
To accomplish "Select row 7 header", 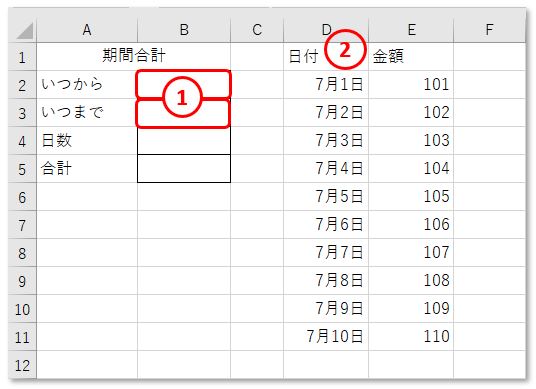I will click(x=23, y=225).
